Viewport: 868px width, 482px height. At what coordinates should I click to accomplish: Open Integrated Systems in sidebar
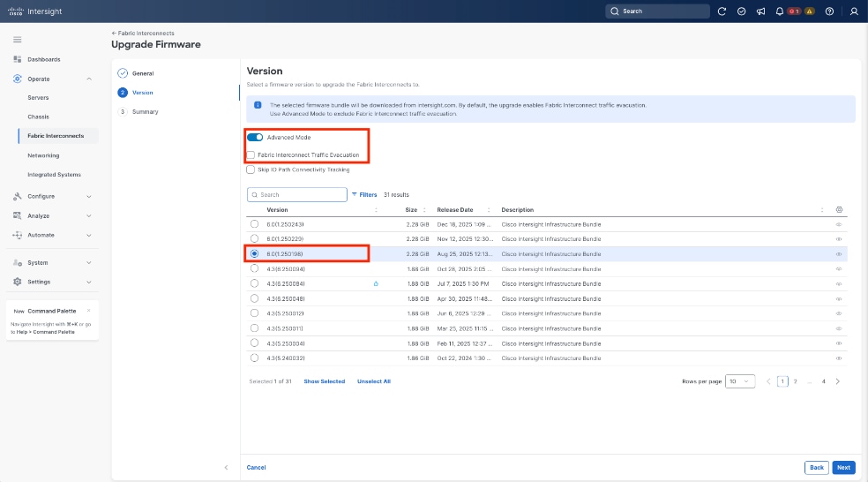pyautogui.click(x=55, y=175)
